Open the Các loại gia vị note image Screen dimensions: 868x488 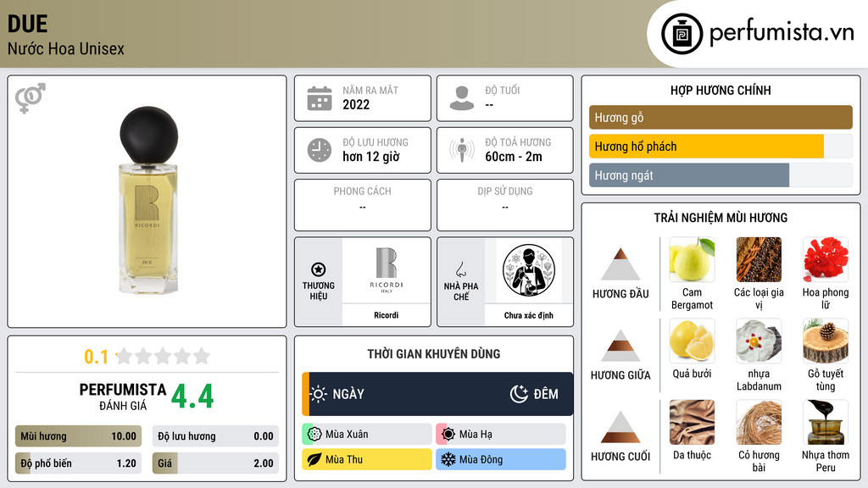tap(759, 259)
